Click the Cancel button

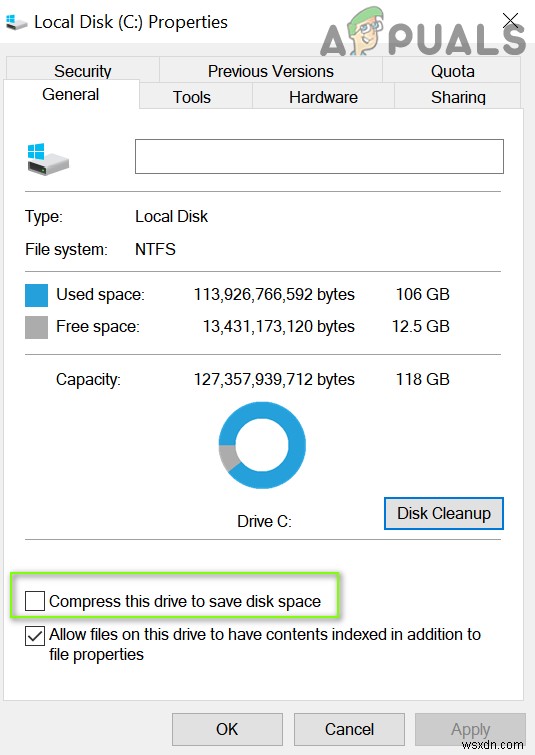tap(349, 729)
